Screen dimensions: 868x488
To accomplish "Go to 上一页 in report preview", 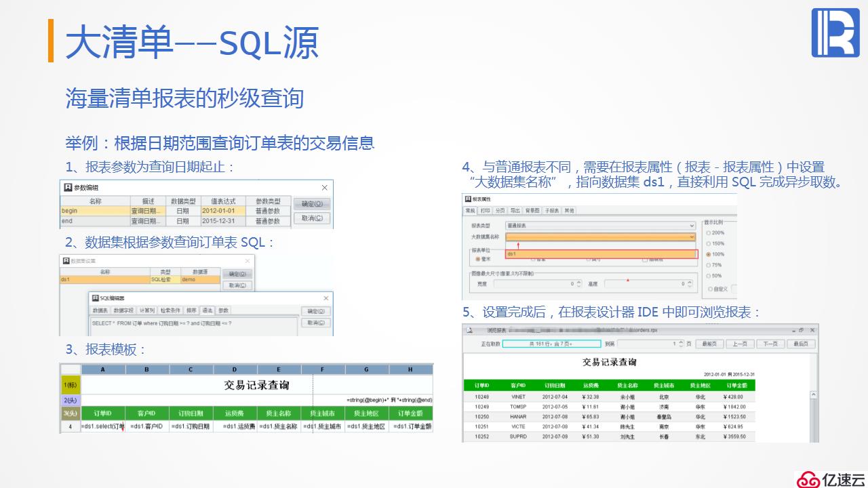I will [740, 344].
